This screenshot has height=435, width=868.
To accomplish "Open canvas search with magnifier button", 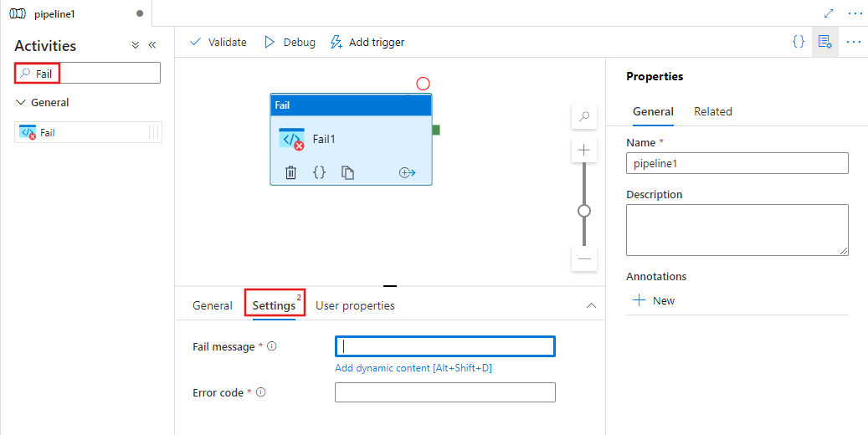I will pyautogui.click(x=584, y=116).
